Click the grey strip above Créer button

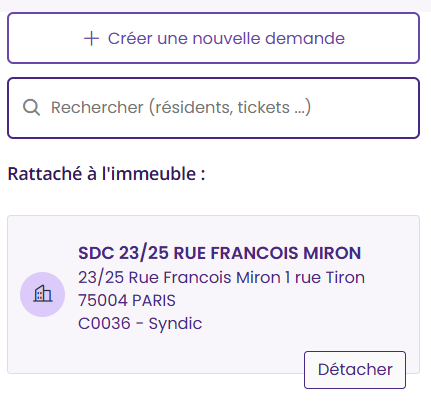[x=215, y=6]
